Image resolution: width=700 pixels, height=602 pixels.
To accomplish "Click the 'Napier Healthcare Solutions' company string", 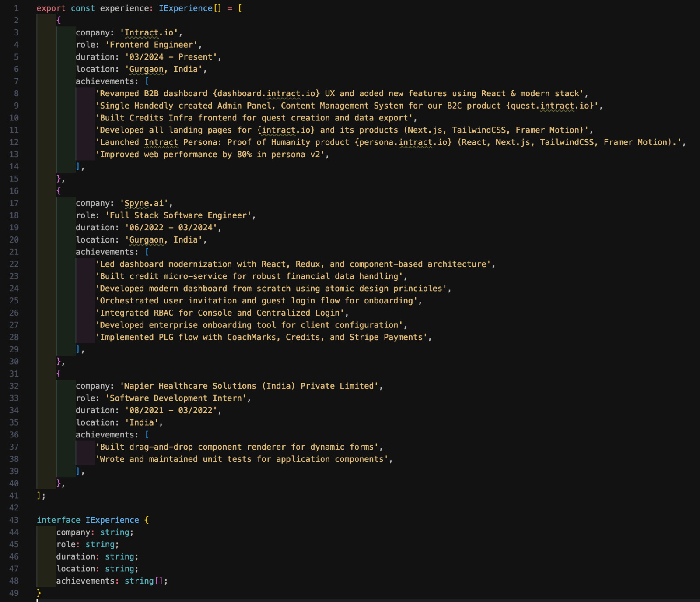I will pos(249,386).
